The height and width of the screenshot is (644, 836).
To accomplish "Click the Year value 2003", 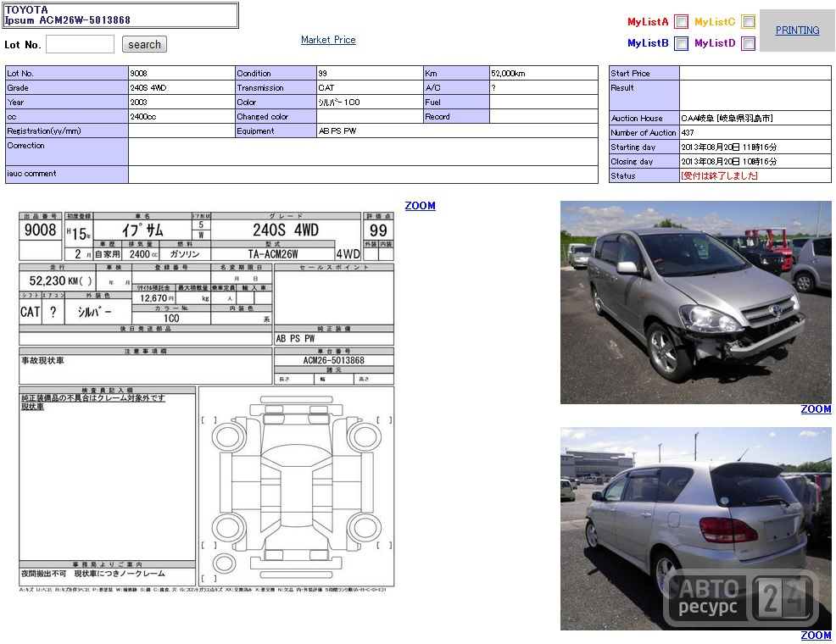I will pos(138,103).
